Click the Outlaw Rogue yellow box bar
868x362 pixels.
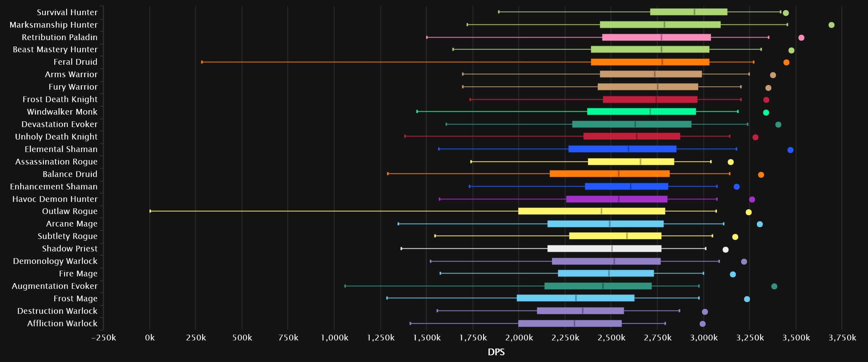pyautogui.click(x=592, y=211)
